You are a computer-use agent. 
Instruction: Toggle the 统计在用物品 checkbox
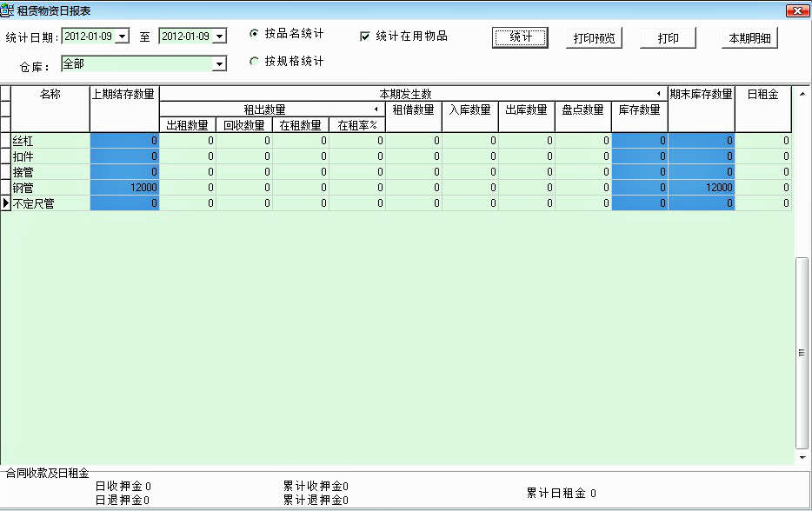click(364, 36)
